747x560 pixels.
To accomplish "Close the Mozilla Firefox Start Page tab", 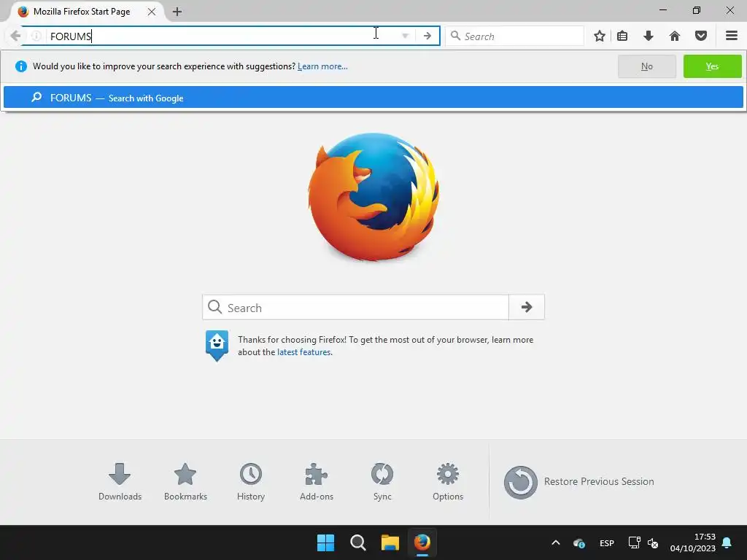I will 152,12.
